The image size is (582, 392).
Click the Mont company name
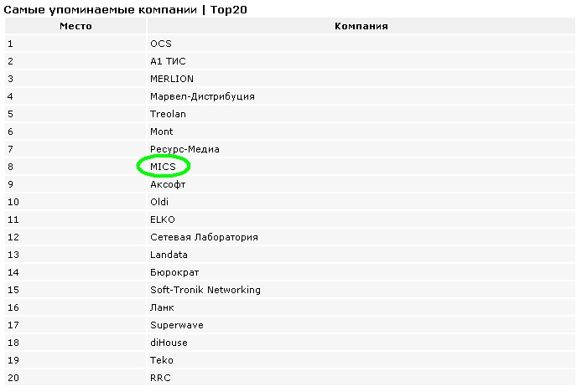162,132
